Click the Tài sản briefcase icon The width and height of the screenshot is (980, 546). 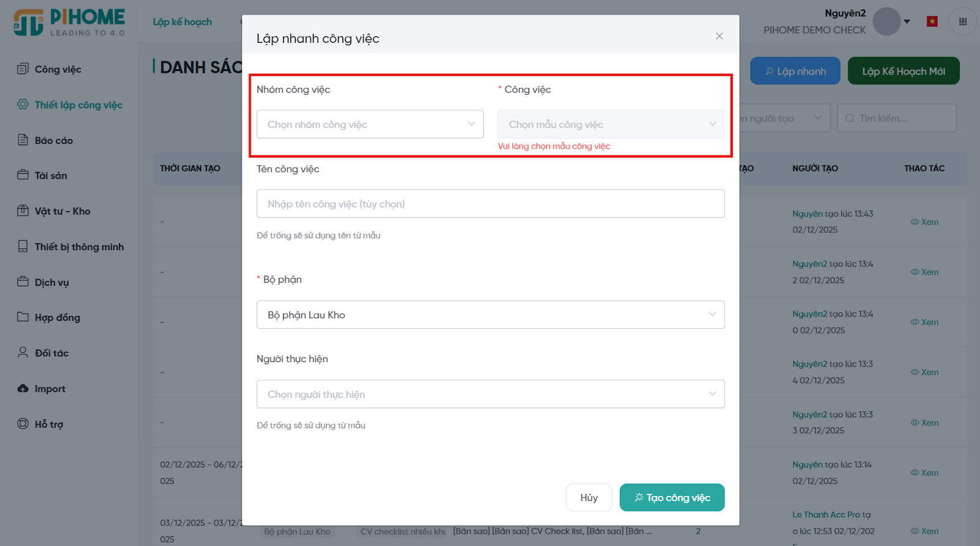pos(23,175)
